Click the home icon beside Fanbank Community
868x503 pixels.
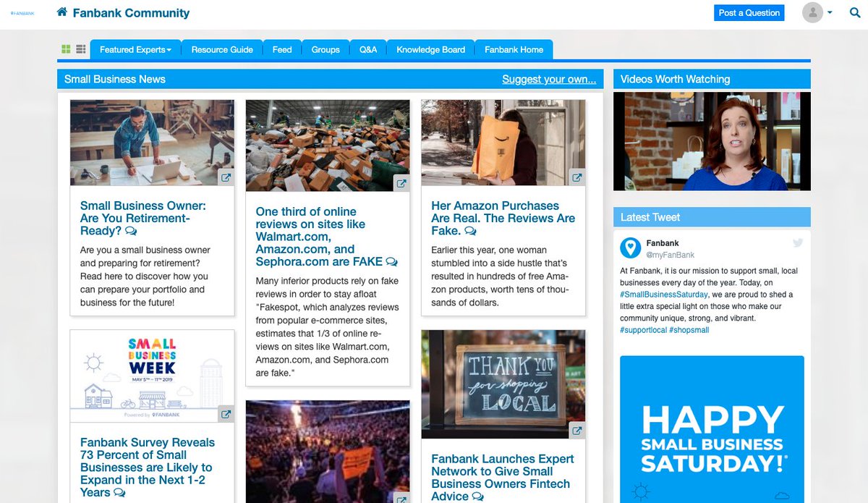(x=62, y=12)
